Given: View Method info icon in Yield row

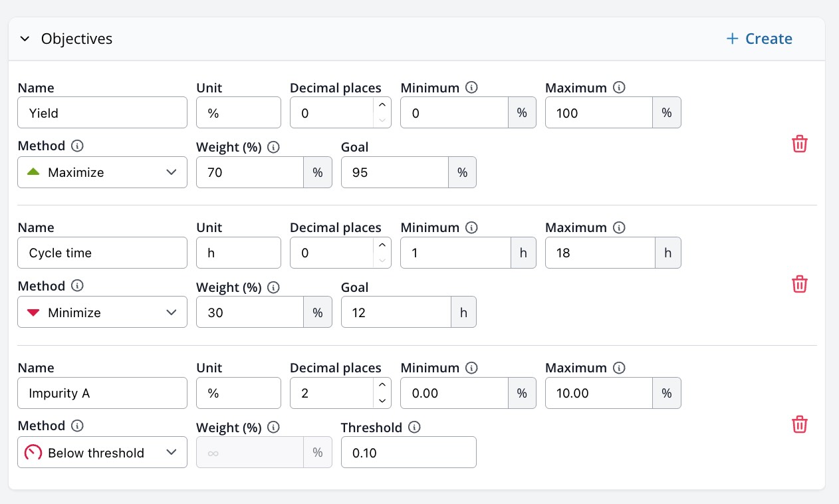Looking at the screenshot, I should click(77, 146).
